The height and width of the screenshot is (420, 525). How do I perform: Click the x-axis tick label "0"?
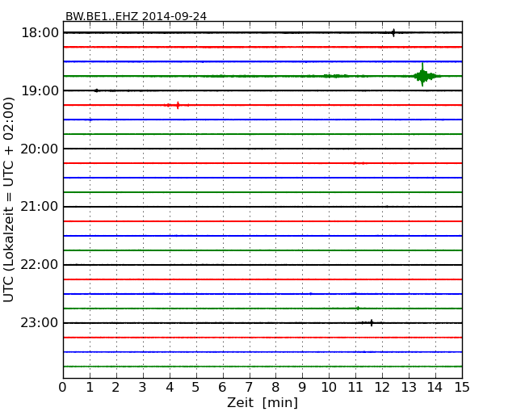tap(63, 388)
